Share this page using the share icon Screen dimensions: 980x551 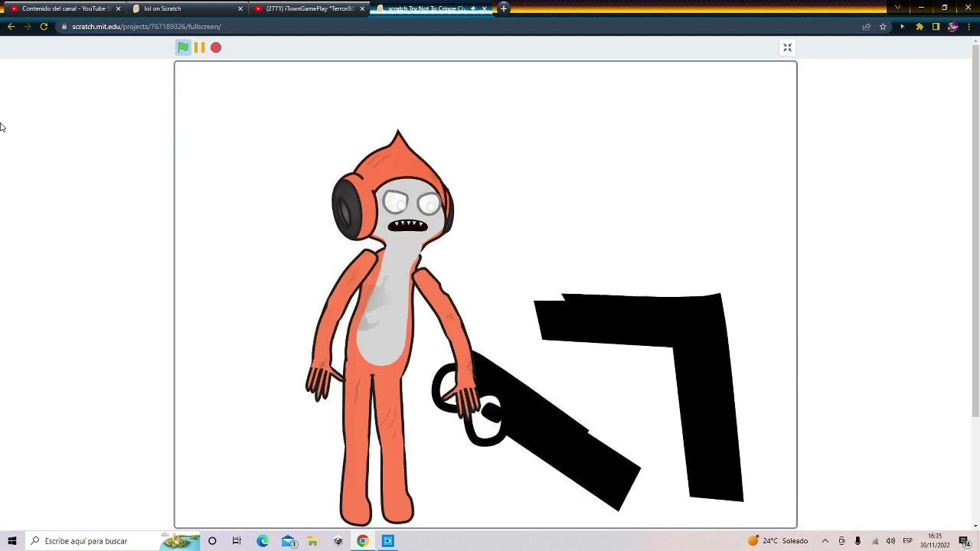tap(867, 27)
